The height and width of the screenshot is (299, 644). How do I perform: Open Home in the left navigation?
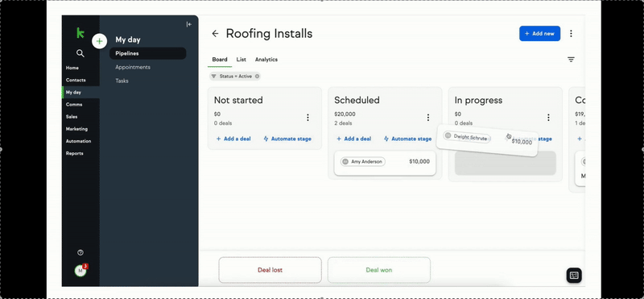pos(72,68)
